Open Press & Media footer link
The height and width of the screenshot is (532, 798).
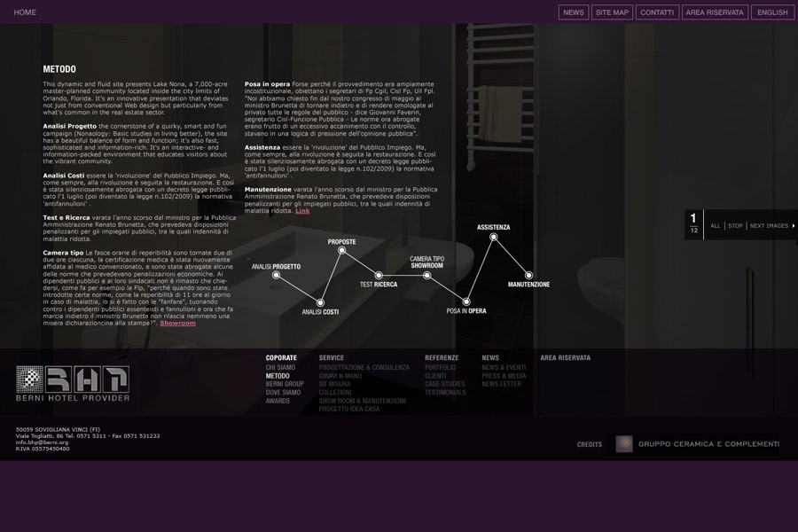[x=504, y=376]
